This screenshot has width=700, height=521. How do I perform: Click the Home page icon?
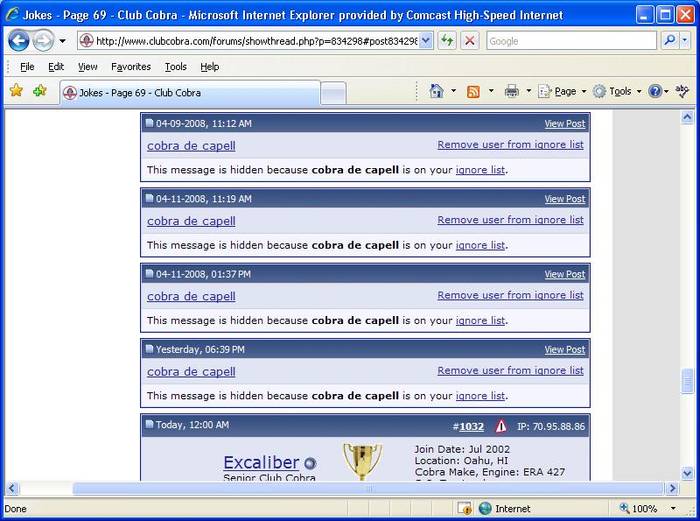436,91
